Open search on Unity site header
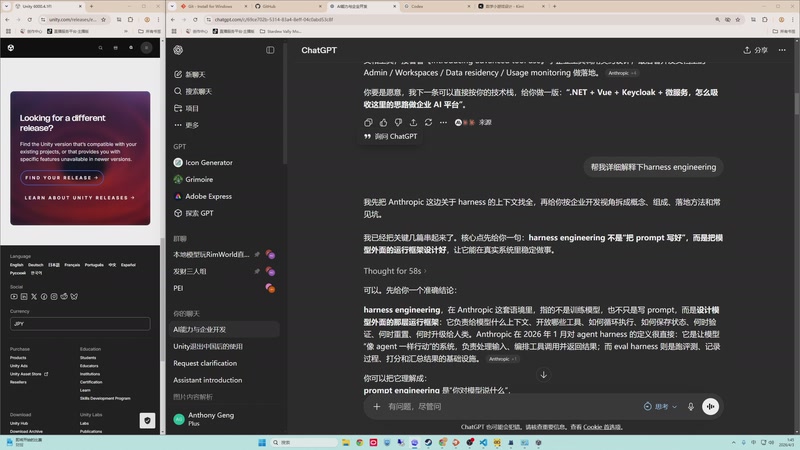 point(101,47)
